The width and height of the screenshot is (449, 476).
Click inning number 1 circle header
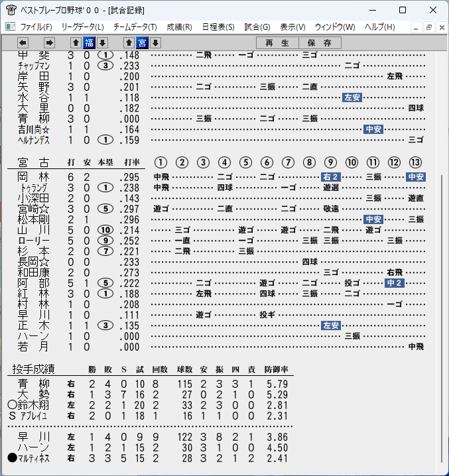[160, 162]
